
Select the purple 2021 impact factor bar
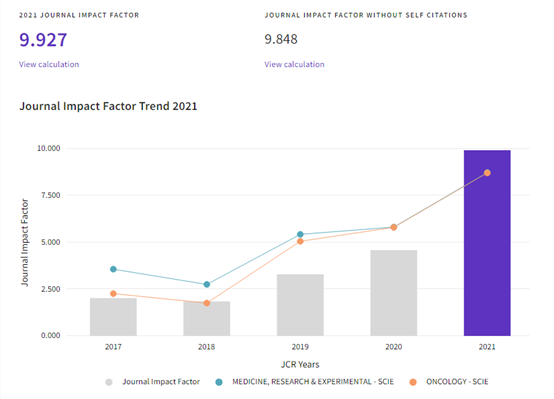(x=487, y=243)
